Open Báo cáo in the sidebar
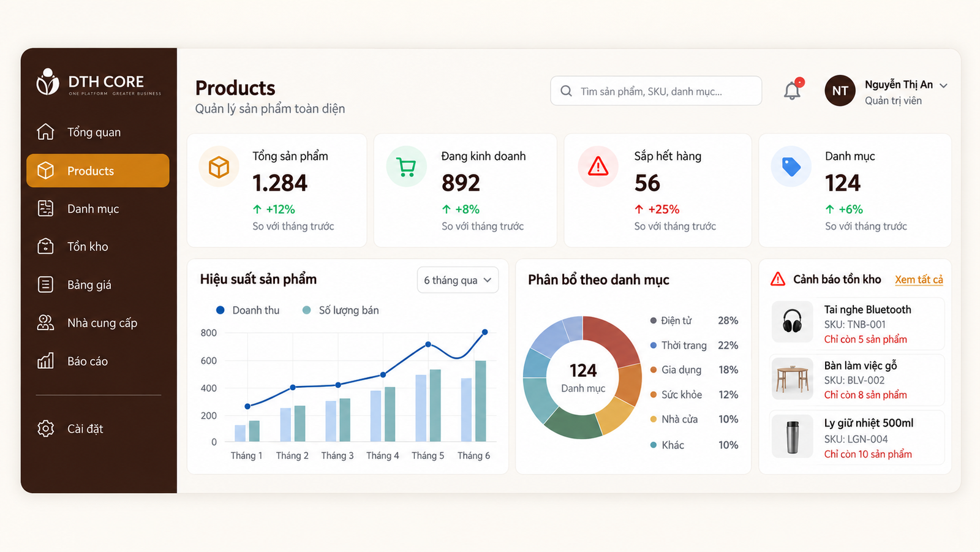The width and height of the screenshot is (980, 552). (x=98, y=361)
